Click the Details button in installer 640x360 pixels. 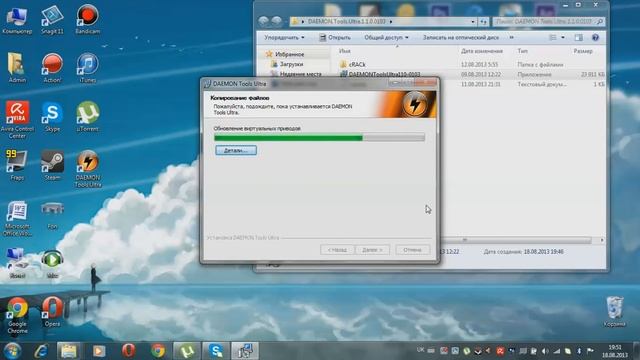[x=236, y=150]
